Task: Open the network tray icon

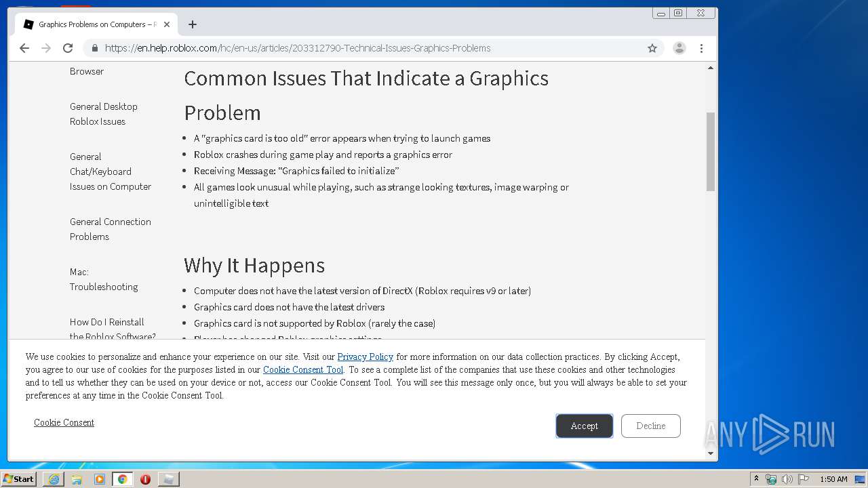Action: pos(771,479)
